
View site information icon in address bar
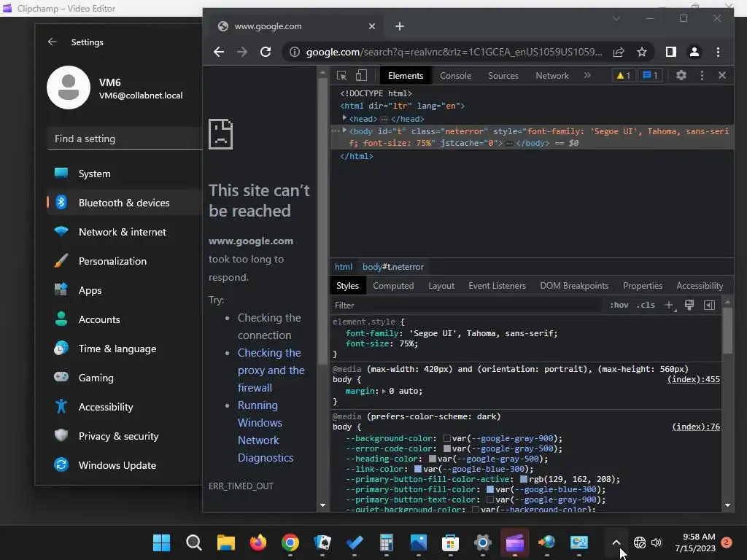tap(295, 52)
